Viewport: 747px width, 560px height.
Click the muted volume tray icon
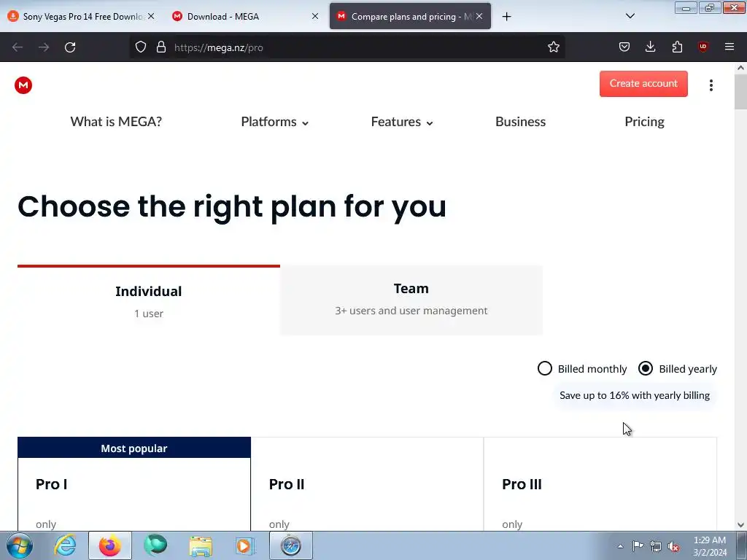673,546
